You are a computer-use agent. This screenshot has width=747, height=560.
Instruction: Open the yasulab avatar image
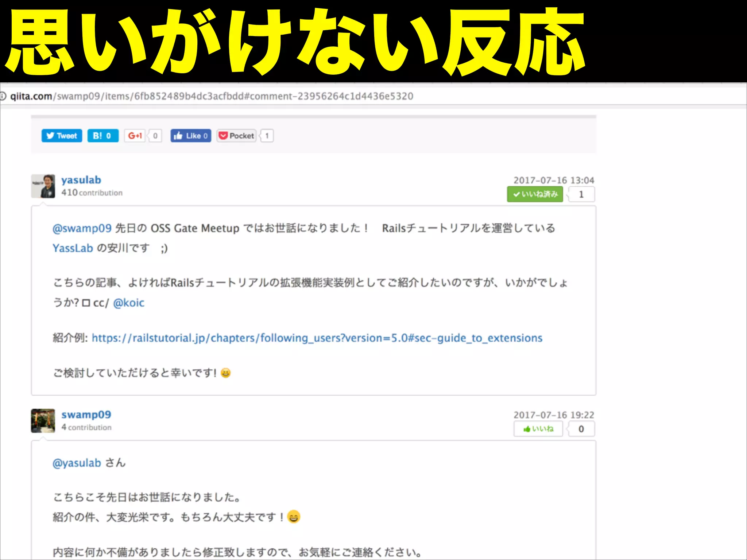pyautogui.click(x=43, y=186)
